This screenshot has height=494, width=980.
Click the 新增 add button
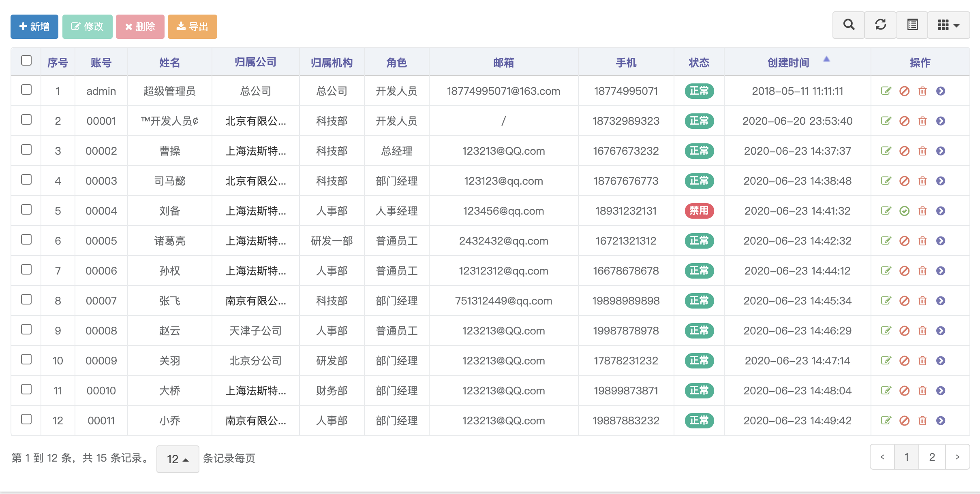pyautogui.click(x=34, y=27)
